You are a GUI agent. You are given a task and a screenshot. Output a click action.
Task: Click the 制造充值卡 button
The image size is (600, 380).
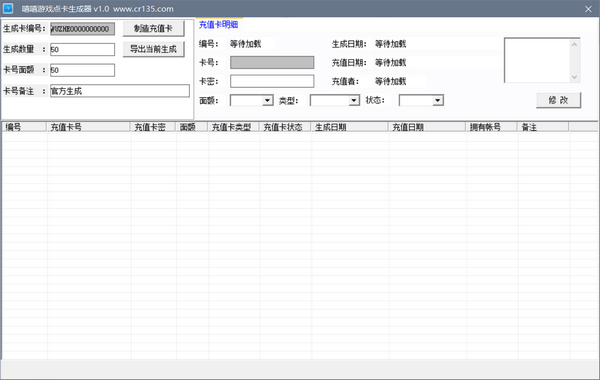point(153,29)
